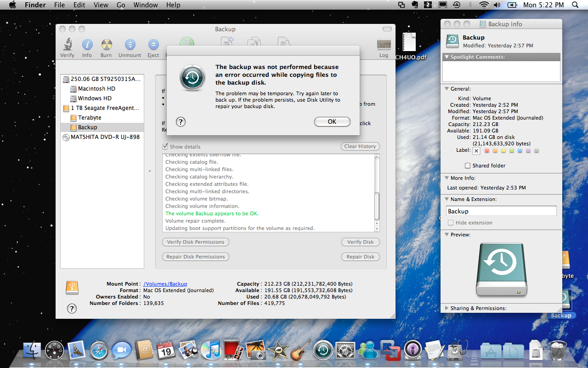The width and height of the screenshot is (588, 368).
Task: Collapse the Name & Extension section
Action: click(446, 199)
